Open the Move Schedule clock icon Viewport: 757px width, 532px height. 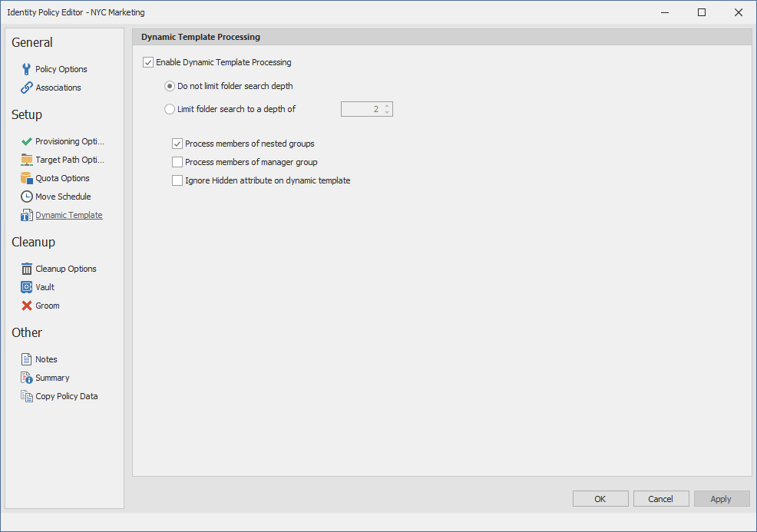pos(25,197)
